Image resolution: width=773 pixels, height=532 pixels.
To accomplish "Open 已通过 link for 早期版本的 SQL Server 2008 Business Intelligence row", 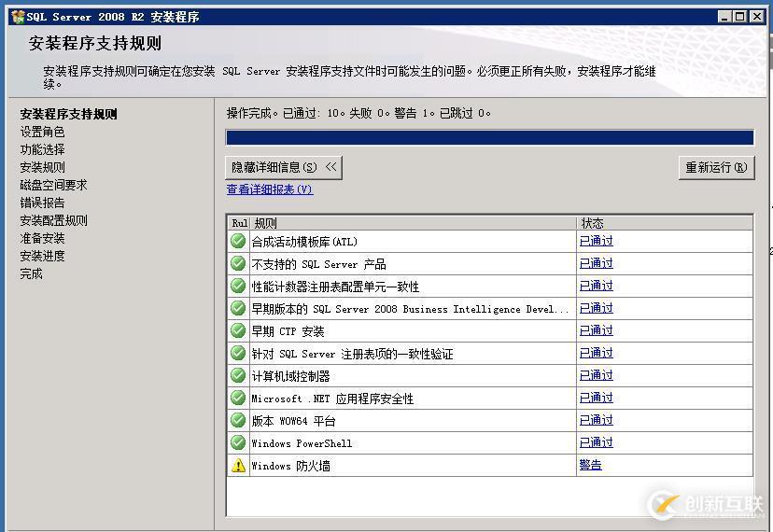I will [596, 308].
